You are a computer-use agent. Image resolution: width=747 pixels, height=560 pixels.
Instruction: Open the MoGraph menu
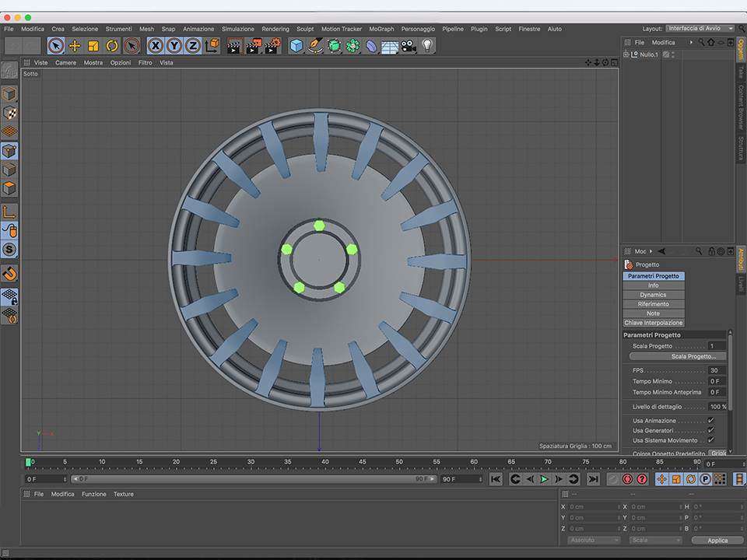point(381,29)
